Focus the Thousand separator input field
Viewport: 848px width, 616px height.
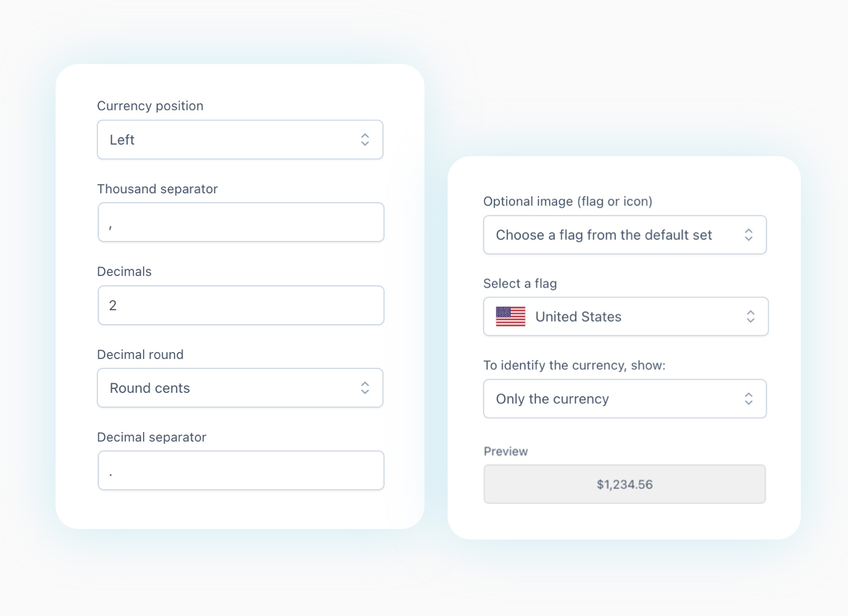pos(241,222)
